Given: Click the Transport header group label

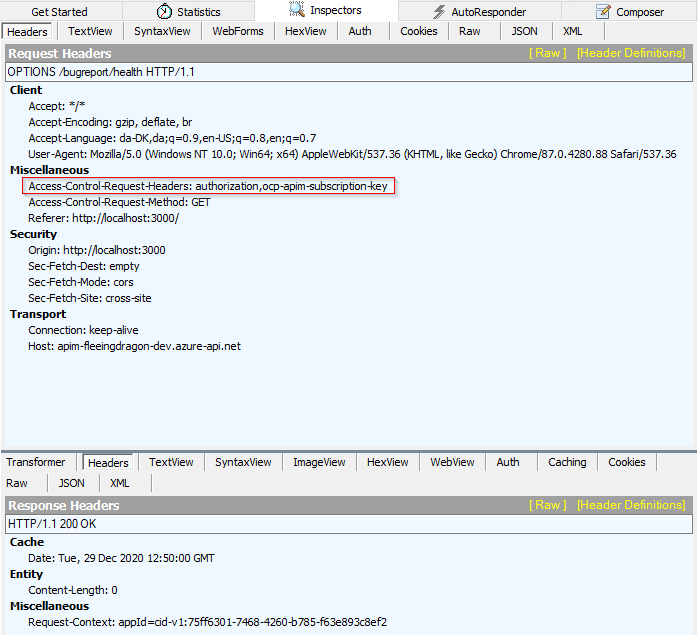Looking at the screenshot, I should click(x=38, y=314).
